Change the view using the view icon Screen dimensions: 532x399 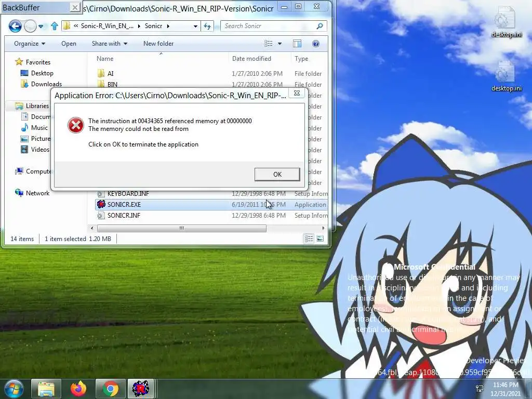click(269, 44)
